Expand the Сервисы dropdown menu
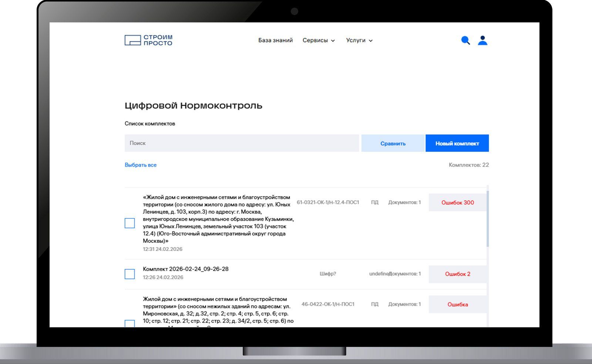This screenshot has width=592, height=364. pos(319,40)
